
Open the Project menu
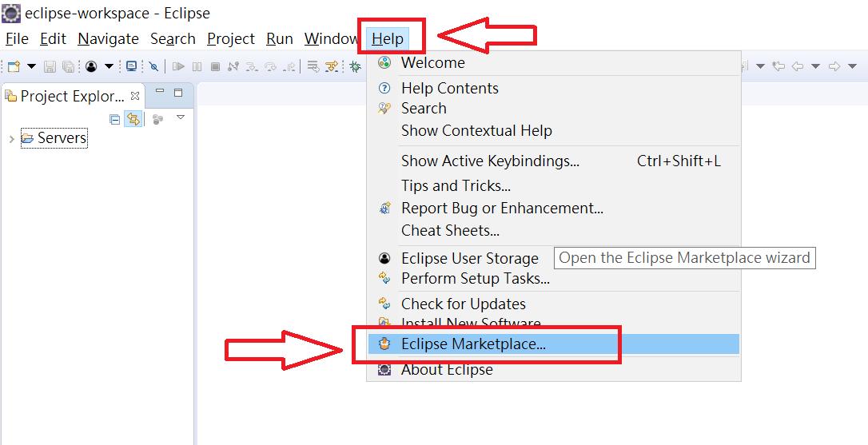tap(231, 38)
